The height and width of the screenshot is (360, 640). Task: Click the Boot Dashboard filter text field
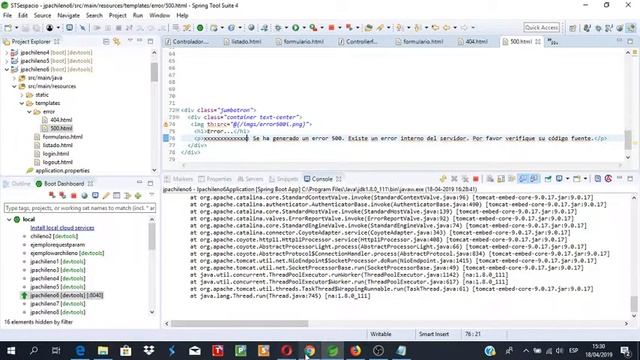(80, 208)
